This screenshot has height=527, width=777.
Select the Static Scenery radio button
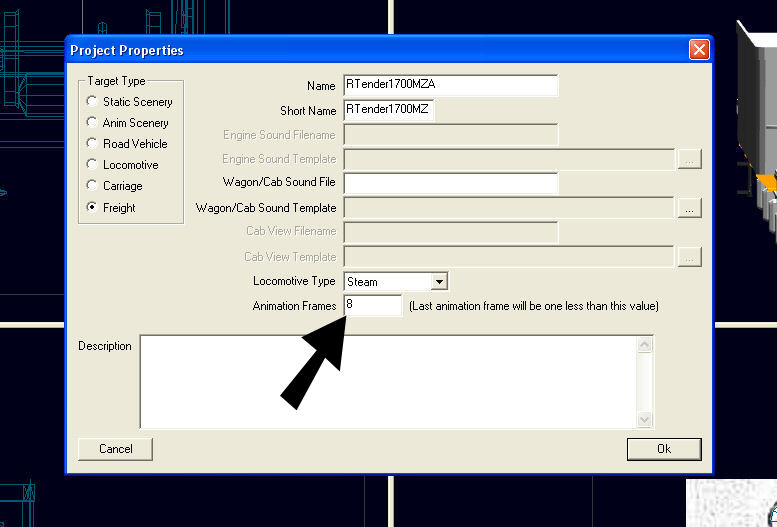92,102
